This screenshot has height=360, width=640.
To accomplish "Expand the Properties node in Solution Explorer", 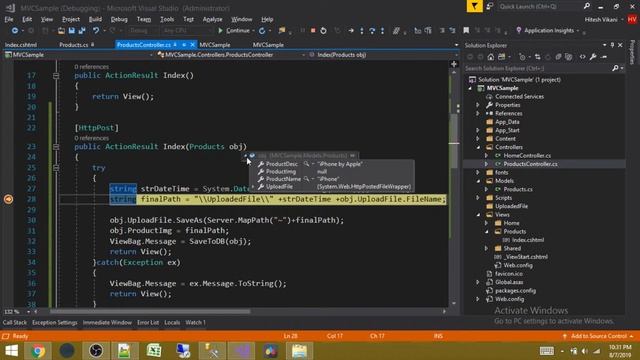I will pos(478,105).
